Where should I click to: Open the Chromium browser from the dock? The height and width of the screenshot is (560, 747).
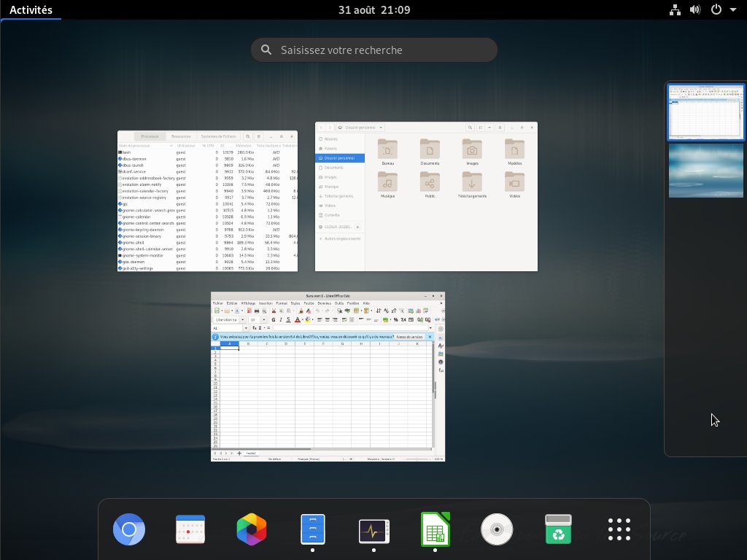point(129,529)
